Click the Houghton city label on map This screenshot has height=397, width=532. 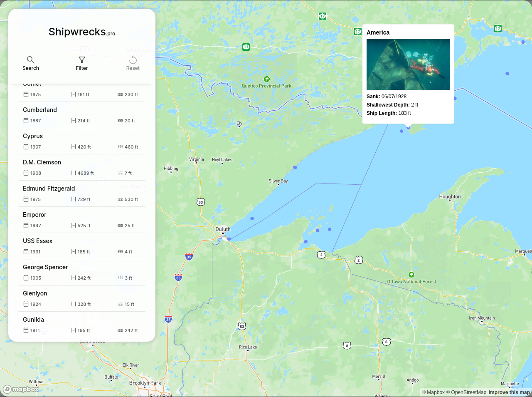450,196
